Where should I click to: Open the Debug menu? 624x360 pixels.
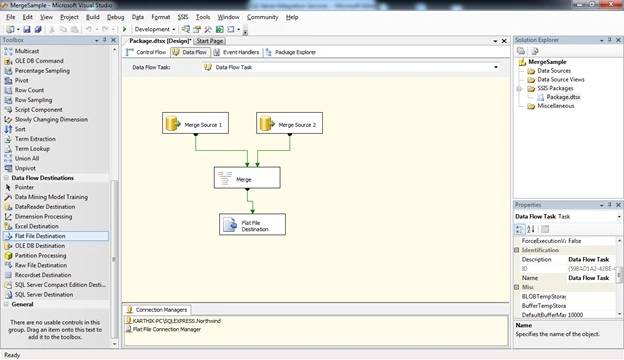point(115,17)
